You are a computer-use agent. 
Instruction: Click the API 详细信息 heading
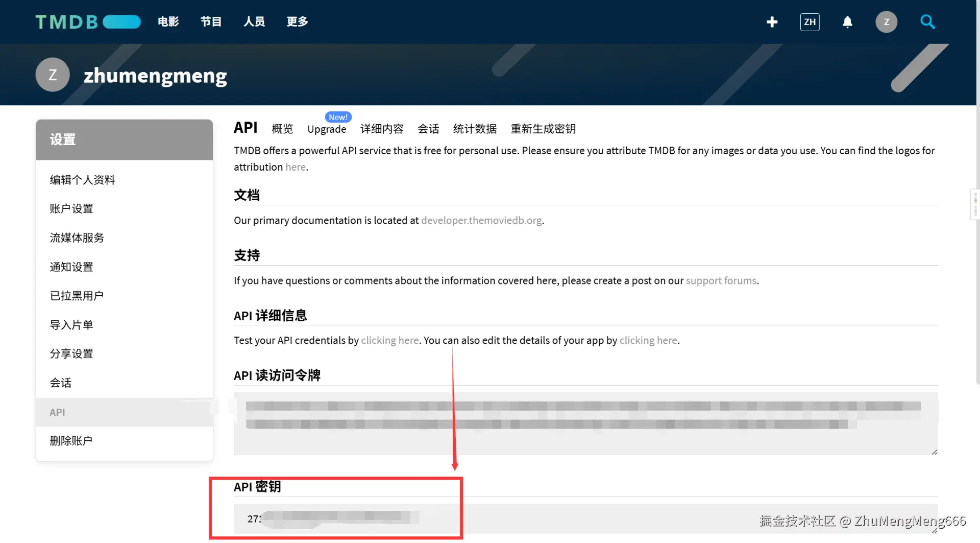271,316
